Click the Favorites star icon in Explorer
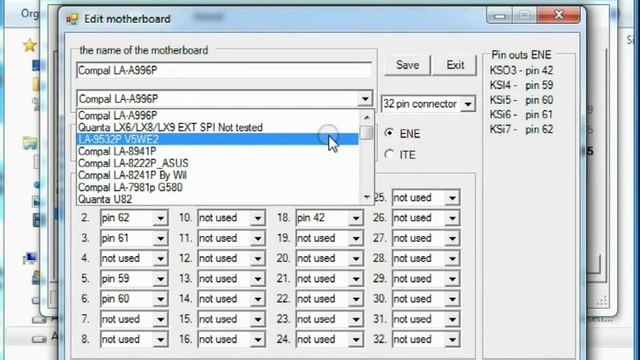Image resolution: width=640 pixels, height=360 pixels. [30, 45]
